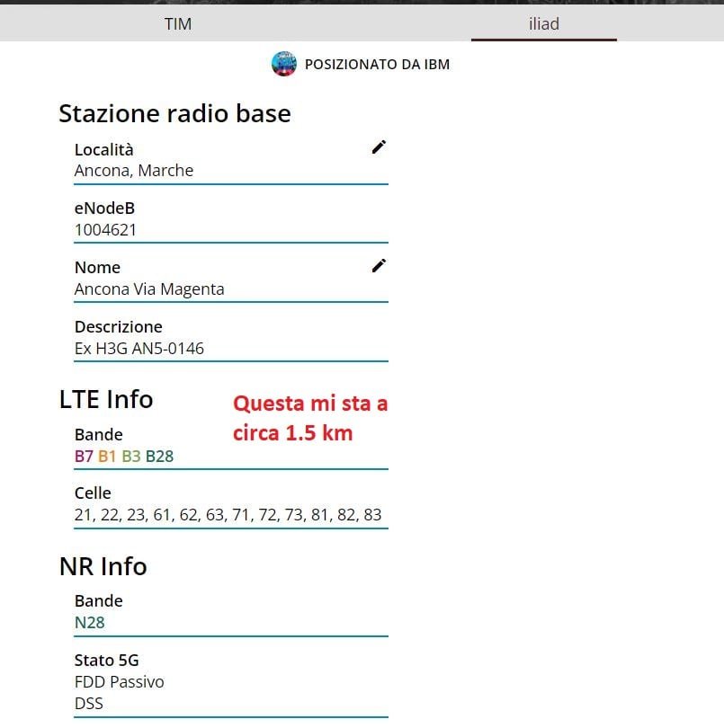Click the B28 LTE band
This screenshot has height=728, width=724.
[x=159, y=457]
